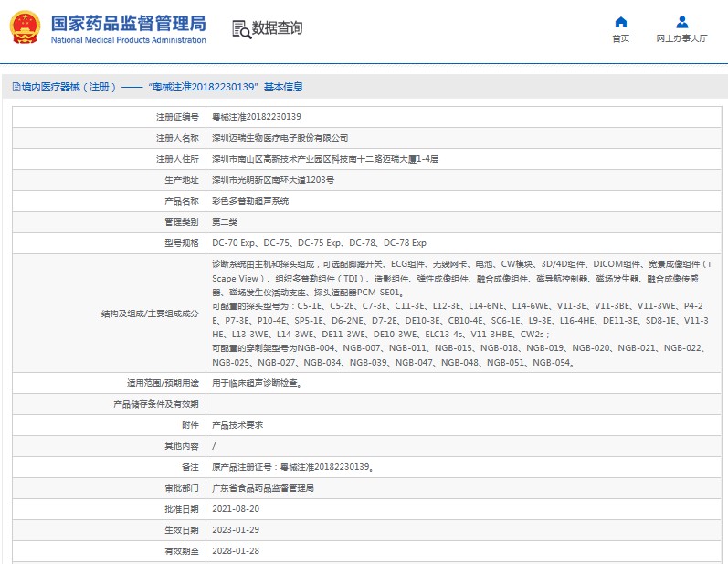Click the 管理类别 value 第二类

point(225,221)
